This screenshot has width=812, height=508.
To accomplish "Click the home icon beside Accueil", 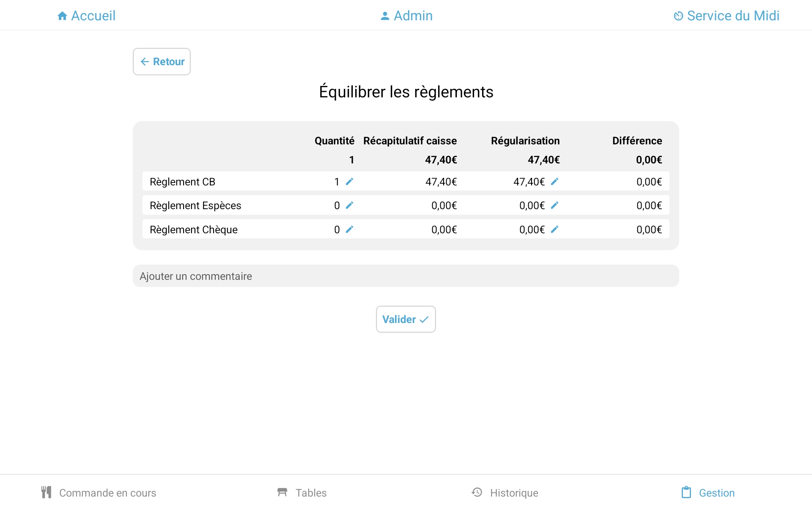I will tap(62, 16).
